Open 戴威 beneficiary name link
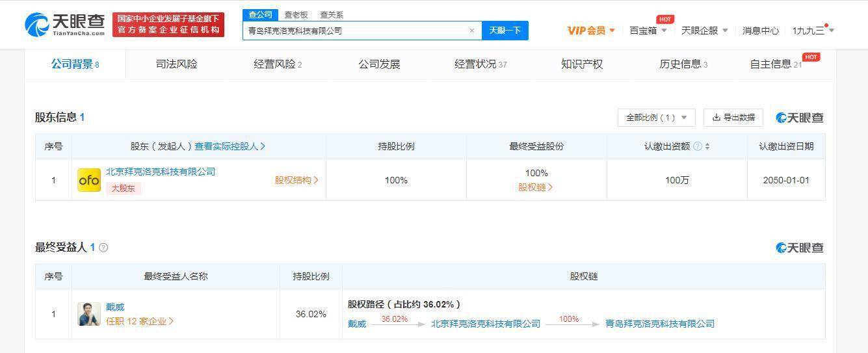Image resolution: width=868 pixels, height=353 pixels. [115, 307]
